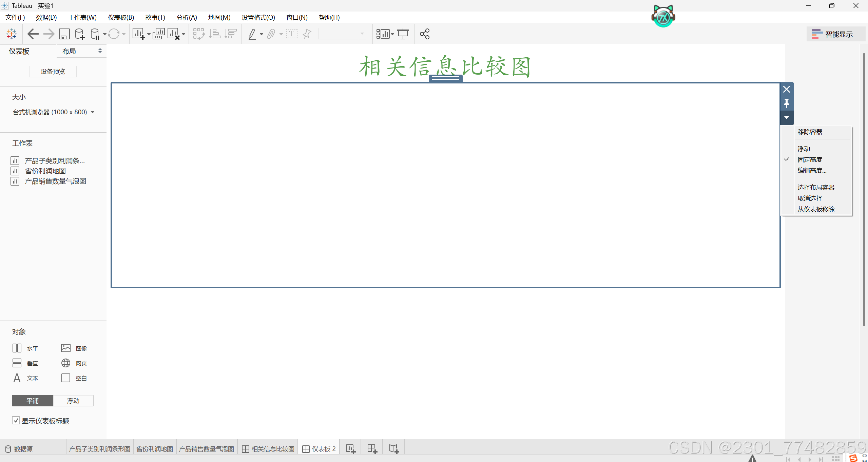Toggle the 显示仪表板标题 checkbox

pyautogui.click(x=16, y=421)
